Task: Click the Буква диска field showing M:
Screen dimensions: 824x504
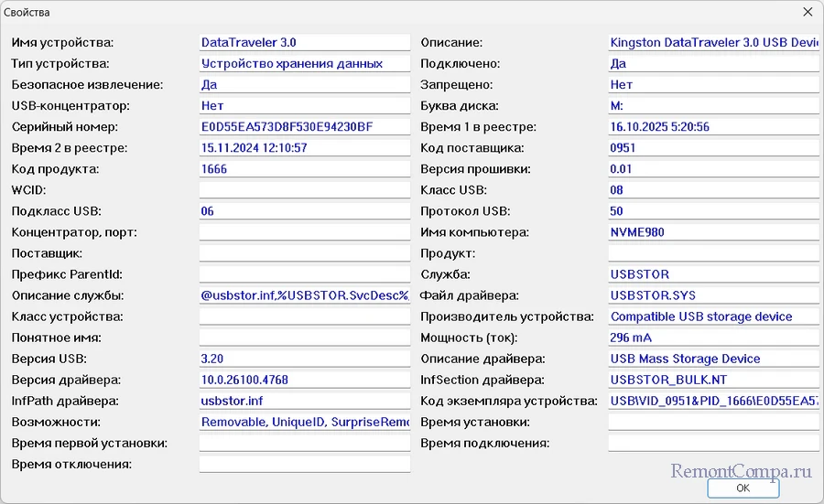Action: tap(713, 106)
